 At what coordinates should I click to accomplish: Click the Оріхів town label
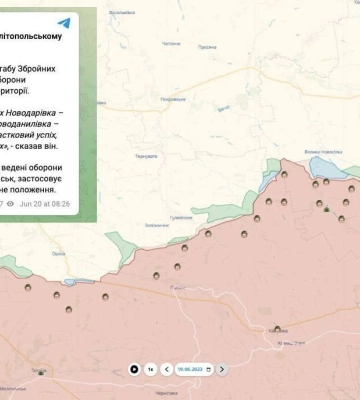tap(59, 254)
